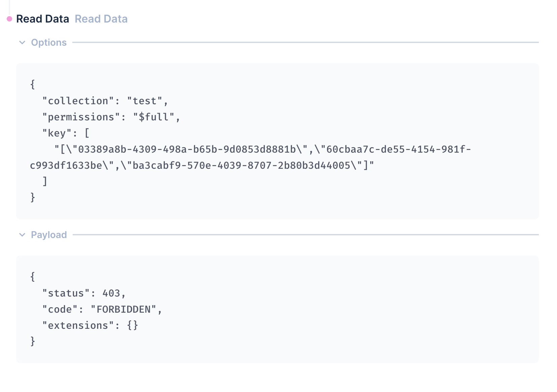Select the bold Read Data operation title

[43, 19]
